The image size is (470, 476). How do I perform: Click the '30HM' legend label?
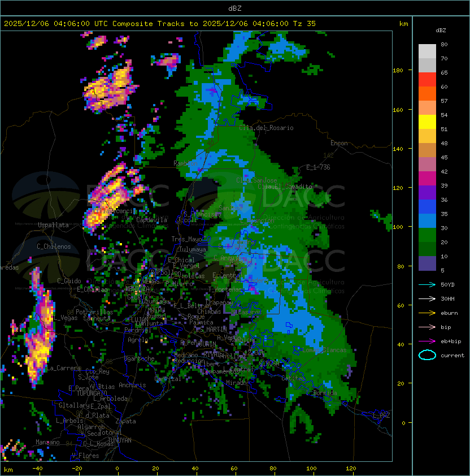(447, 298)
